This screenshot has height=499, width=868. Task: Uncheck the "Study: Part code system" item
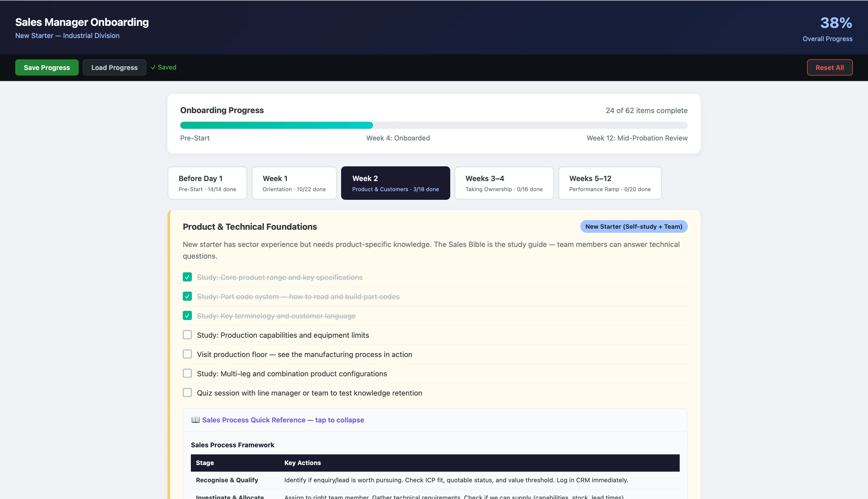tap(187, 296)
